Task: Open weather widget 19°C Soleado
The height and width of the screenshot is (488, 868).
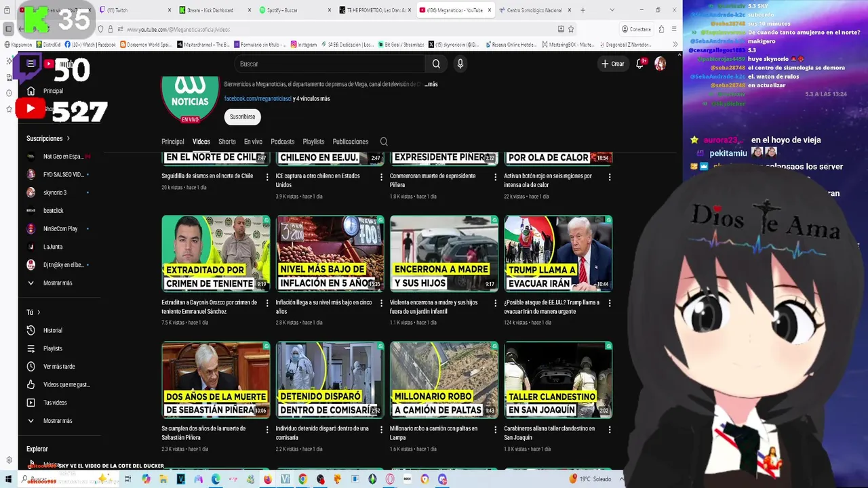Action: (x=590, y=479)
